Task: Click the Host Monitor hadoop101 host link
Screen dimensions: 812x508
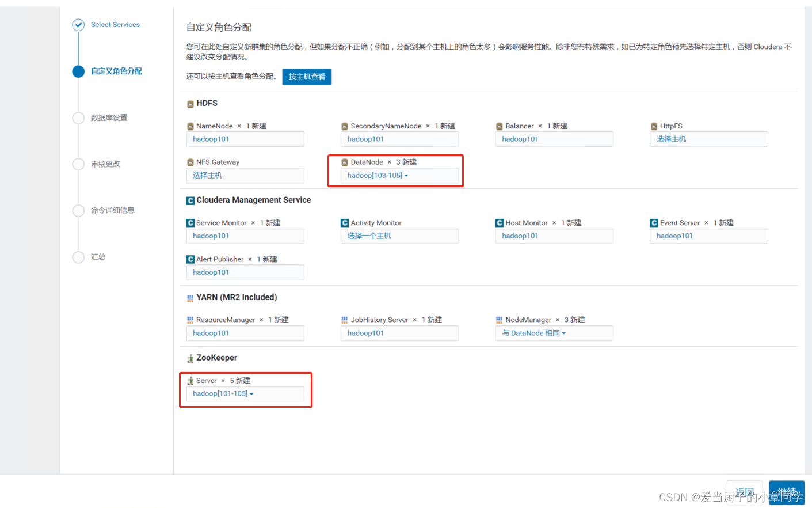Action: 520,236
